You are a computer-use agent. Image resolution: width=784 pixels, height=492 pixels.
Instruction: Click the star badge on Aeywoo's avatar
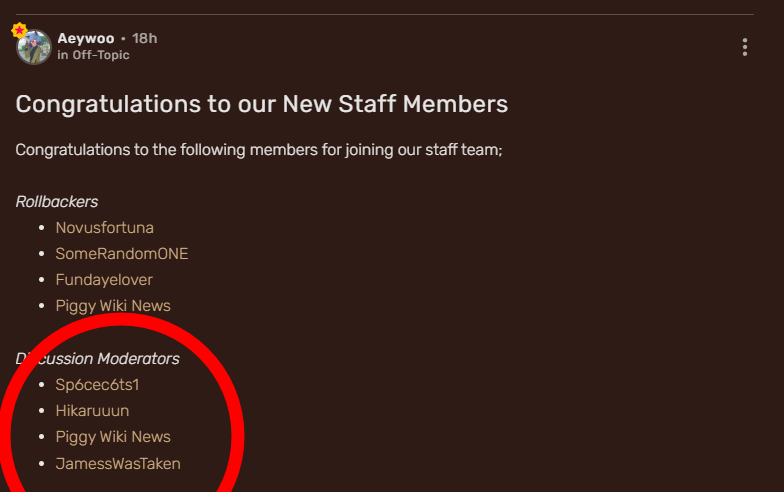tap(19, 31)
